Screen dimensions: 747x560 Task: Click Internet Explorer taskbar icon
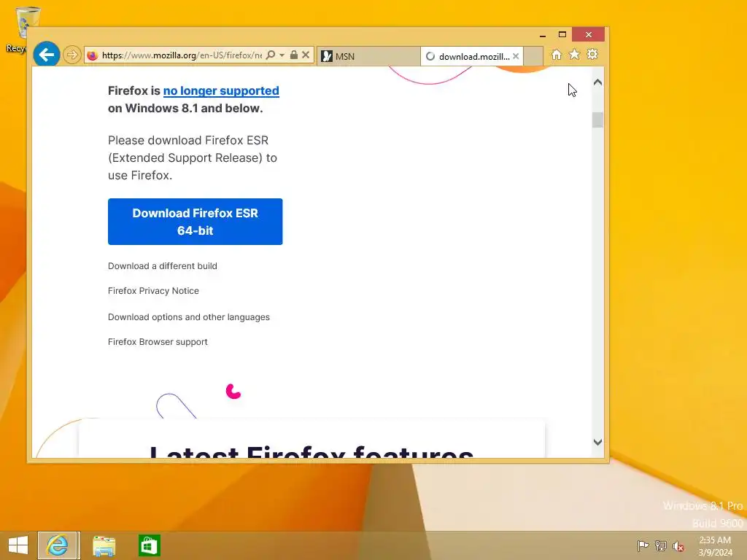58,545
